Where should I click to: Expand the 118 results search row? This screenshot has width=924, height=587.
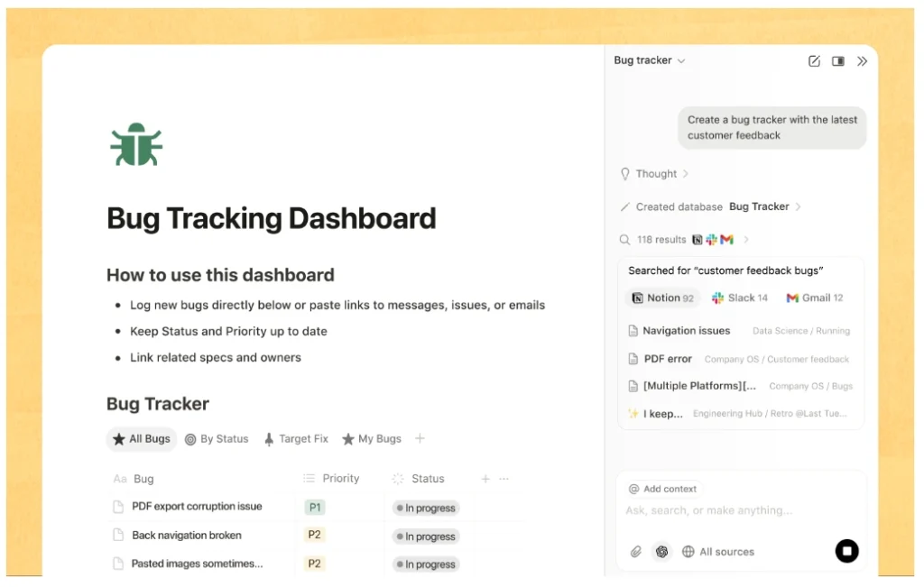(684, 240)
